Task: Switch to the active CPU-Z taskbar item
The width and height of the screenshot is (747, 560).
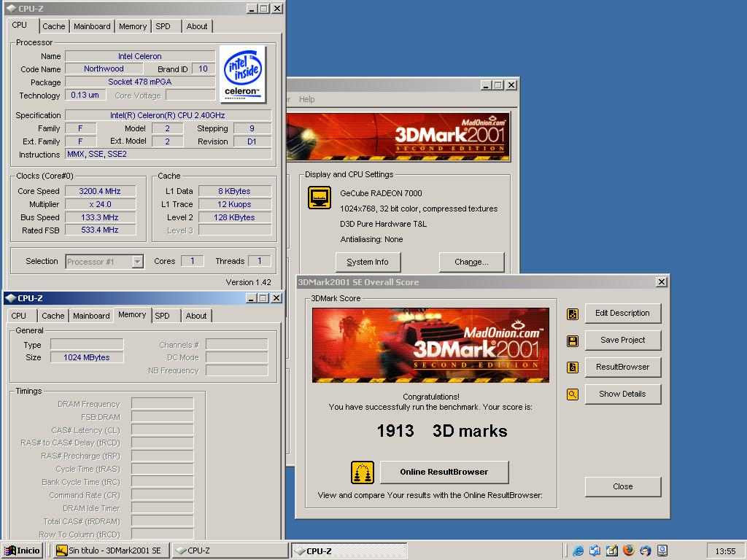Action: pyautogui.click(x=349, y=551)
